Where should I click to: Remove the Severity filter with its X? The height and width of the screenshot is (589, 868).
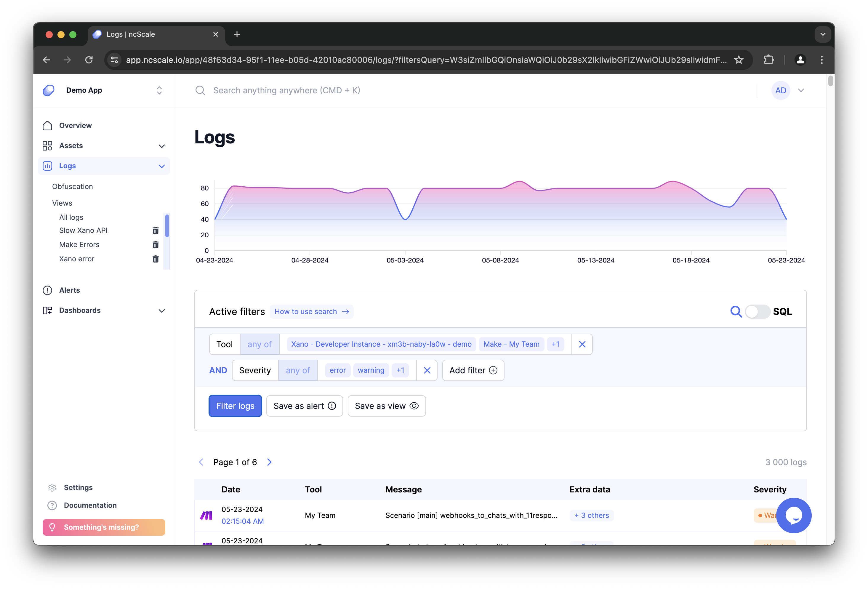pos(427,371)
